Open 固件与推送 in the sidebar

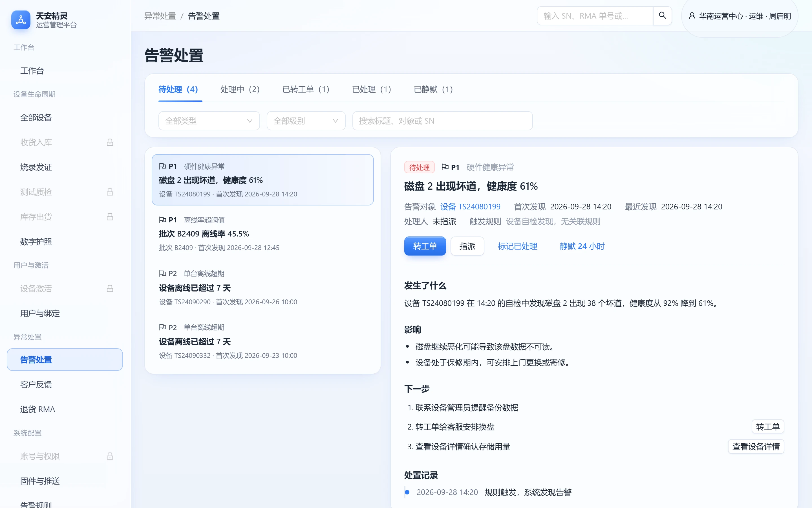click(x=65, y=481)
